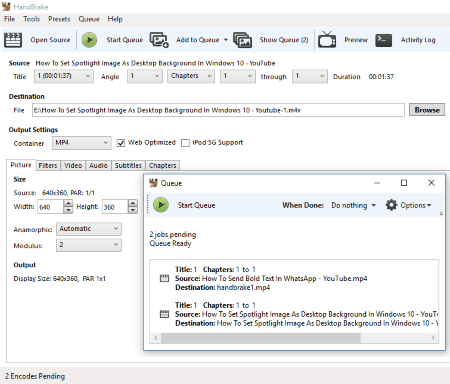450x384 pixels.
Task: Click the Preview television icon
Action: 327,40
